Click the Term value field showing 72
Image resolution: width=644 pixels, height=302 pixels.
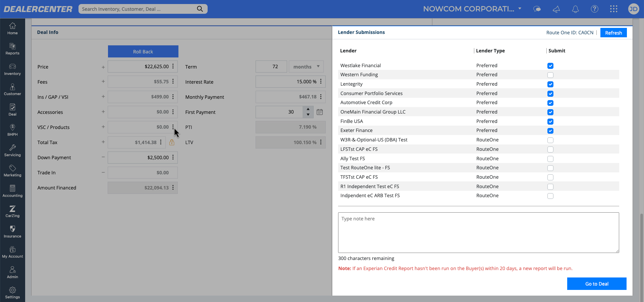point(271,67)
